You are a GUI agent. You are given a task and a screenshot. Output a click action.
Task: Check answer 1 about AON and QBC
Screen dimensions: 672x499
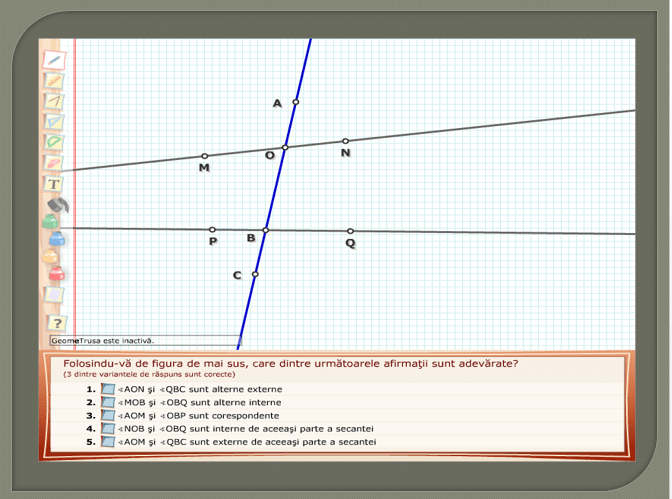pyautogui.click(x=108, y=389)
